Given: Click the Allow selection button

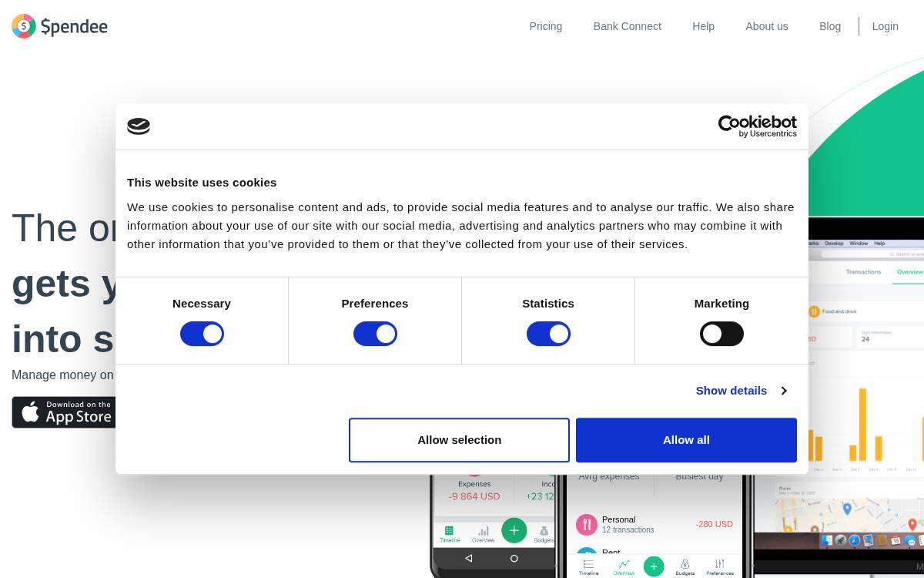Looking at the screenshot, I should tap(459, 440).
